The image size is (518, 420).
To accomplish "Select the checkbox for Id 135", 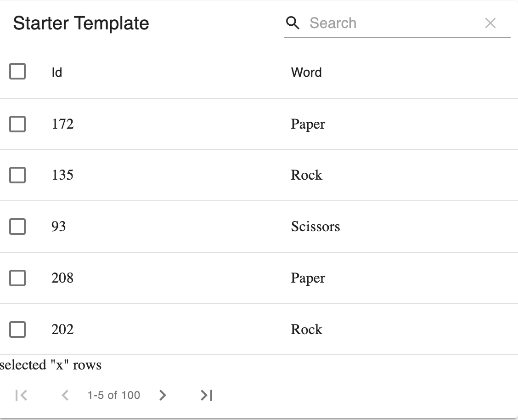I will tap(17, 175).
